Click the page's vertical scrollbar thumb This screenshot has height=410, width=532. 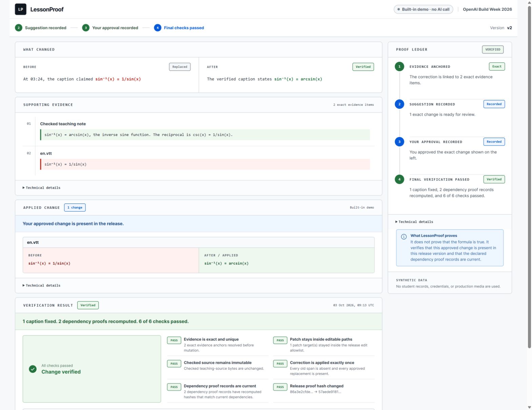(x=529, y=176)
